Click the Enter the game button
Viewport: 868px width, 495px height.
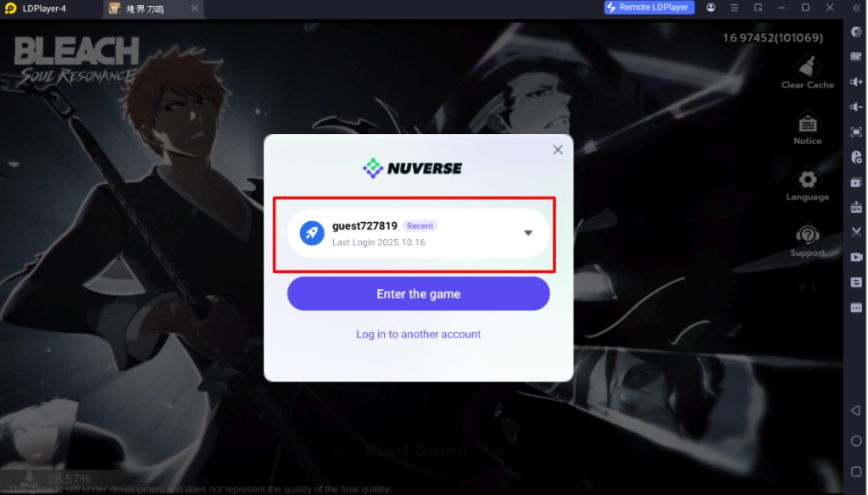point(419,294)
